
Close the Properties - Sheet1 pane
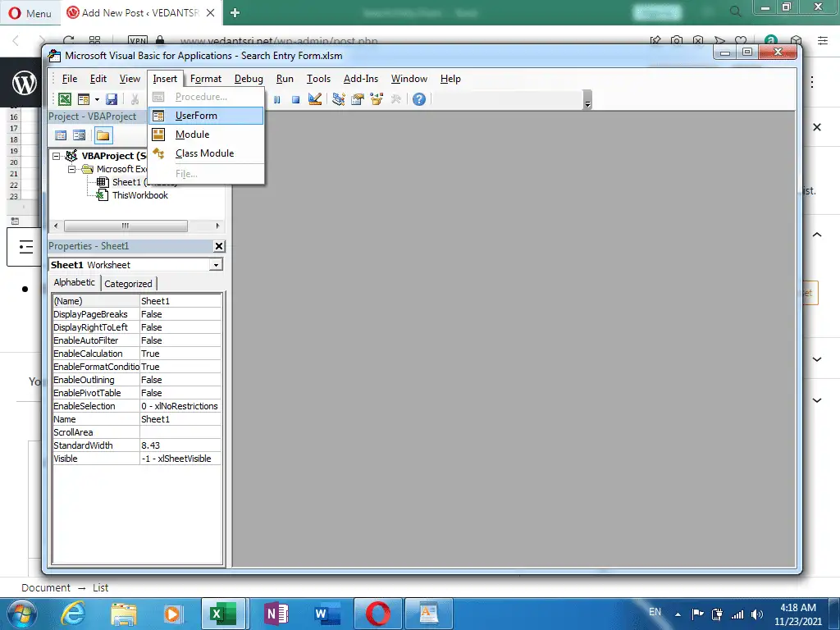(218, 246)
